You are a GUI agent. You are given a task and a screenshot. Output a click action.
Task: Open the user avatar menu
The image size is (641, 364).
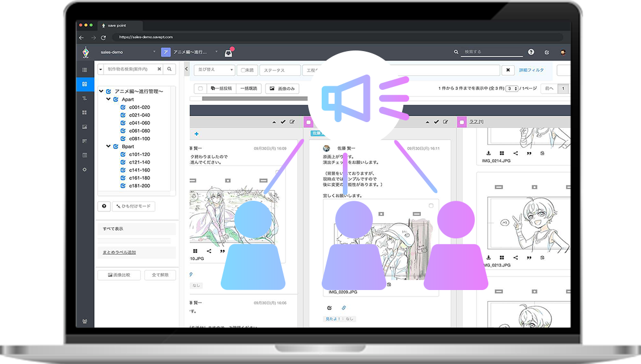(563, 52)
